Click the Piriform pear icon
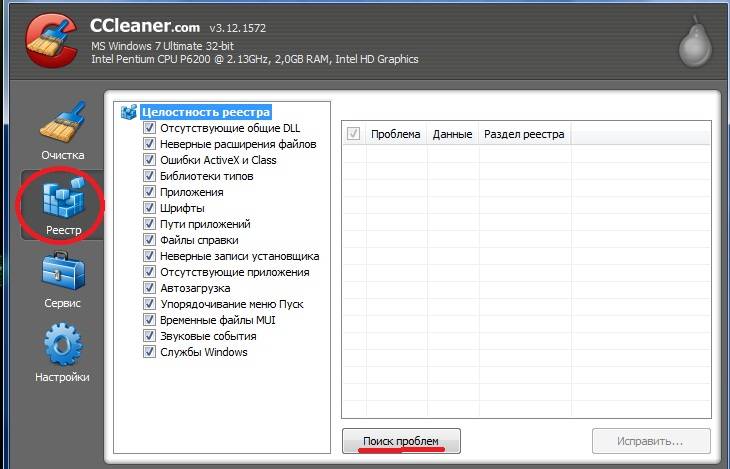 pyautogui.click(x=695, y=42)
